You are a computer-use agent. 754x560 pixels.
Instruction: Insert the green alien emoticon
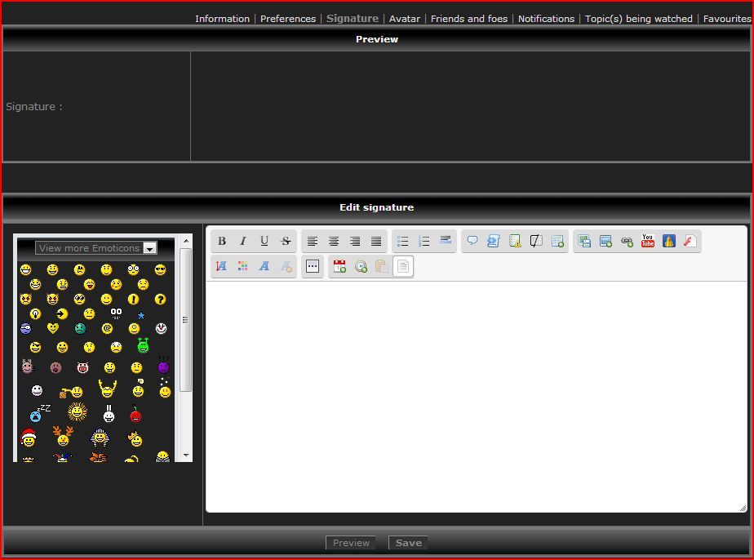pyautogui.click(x=144, y=345)
